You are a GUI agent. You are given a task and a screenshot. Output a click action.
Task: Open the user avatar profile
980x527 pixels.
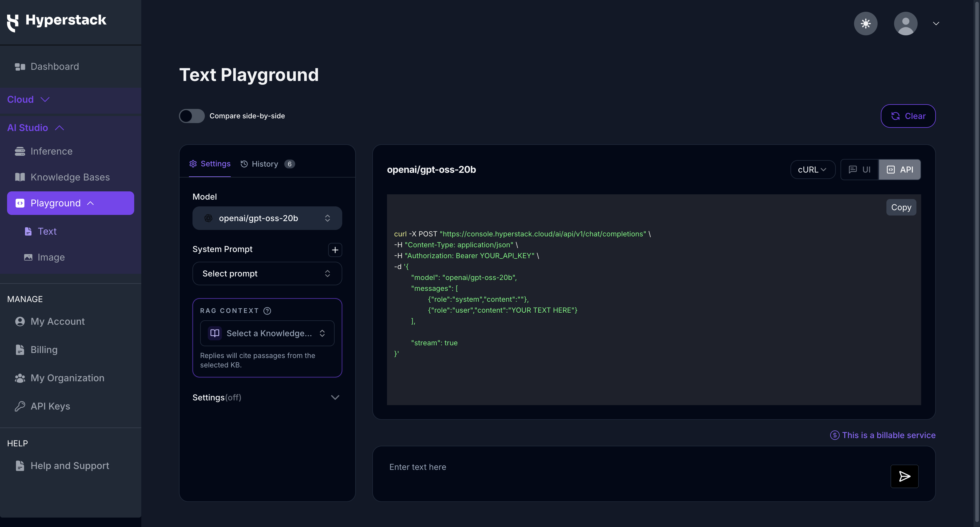click(906, 24)
